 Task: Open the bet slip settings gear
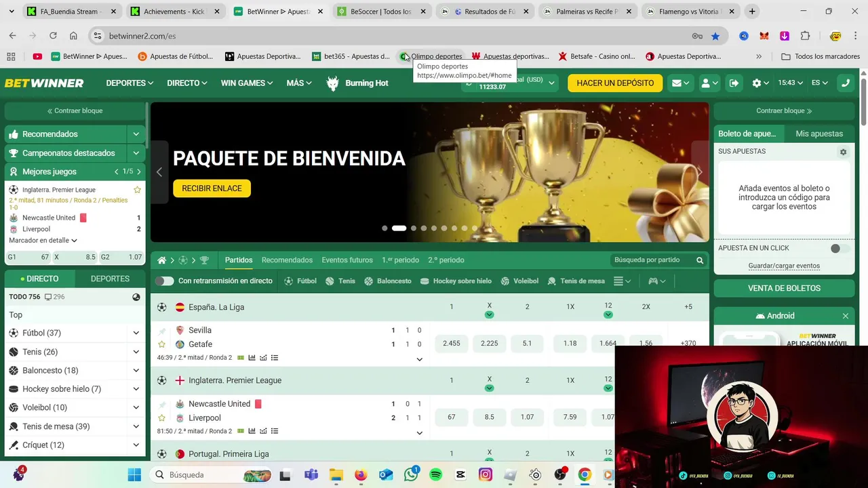843,152
